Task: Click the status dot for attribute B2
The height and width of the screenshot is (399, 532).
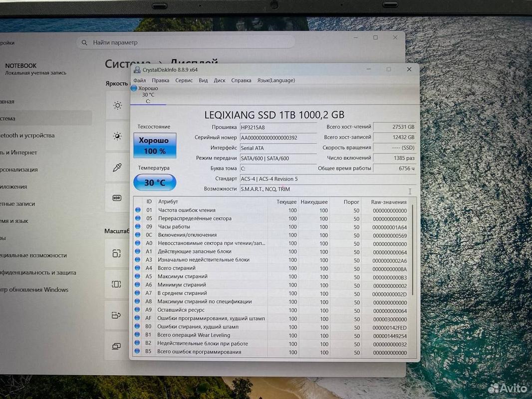Action: point(137,343)
